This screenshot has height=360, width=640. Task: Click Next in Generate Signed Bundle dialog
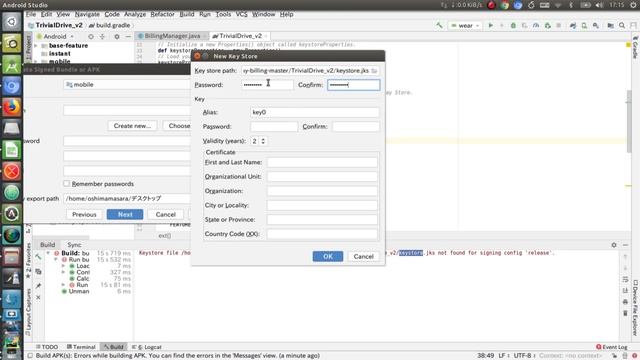125,214
